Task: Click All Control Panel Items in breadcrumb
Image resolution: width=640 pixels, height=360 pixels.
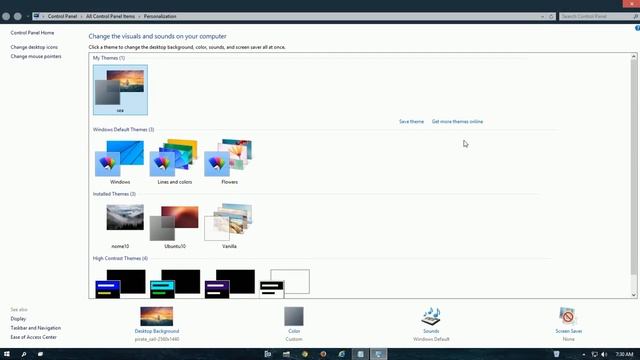Action: [110, 16]
